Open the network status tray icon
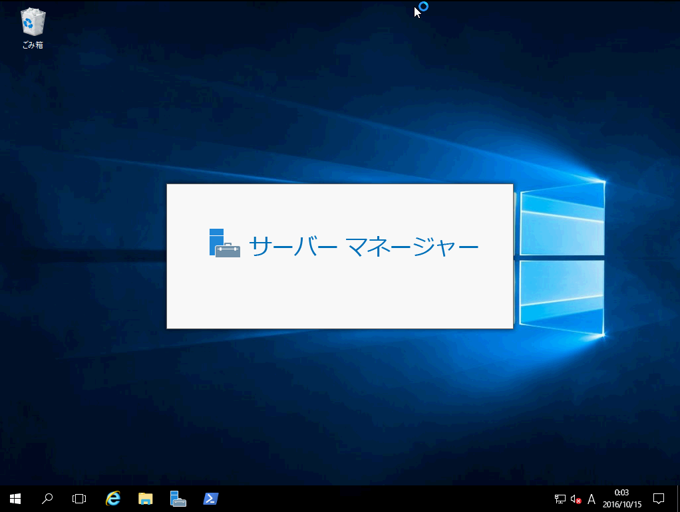 (560, 499)
